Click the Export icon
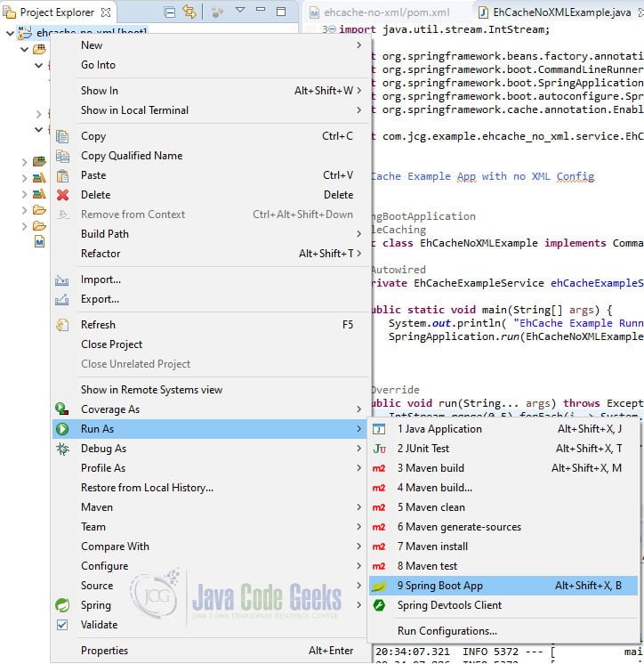This screenshot has height=664, width=644. pos(61,299)
